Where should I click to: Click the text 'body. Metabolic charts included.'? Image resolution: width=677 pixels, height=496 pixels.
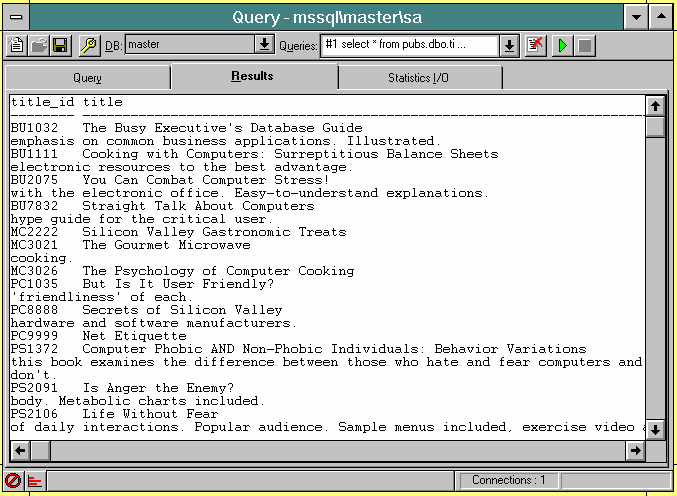[138, 401]
